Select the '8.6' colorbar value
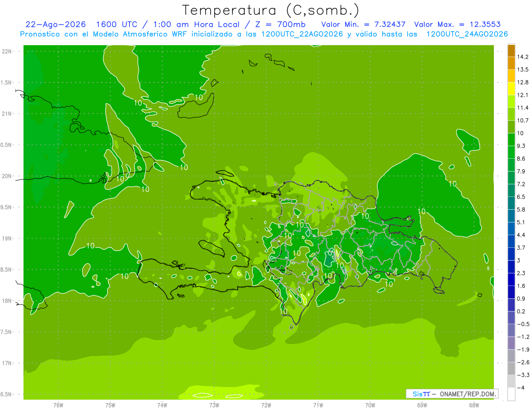 521,159
